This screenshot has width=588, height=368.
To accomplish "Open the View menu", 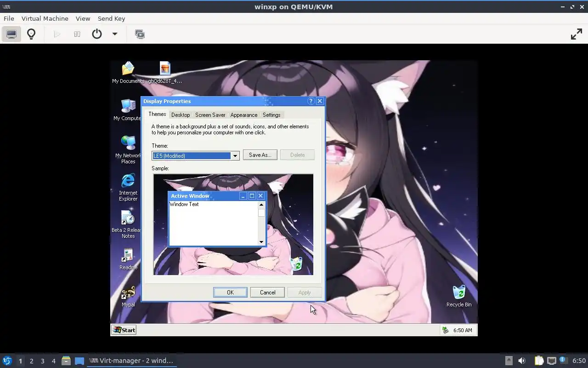I will 83,18.
